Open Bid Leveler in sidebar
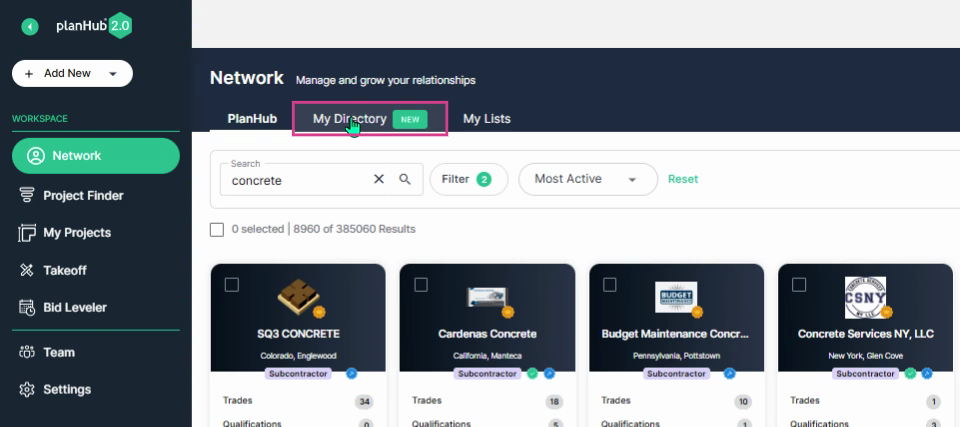Viewport: 960px width, 427px height. click(x=75, y=308)
